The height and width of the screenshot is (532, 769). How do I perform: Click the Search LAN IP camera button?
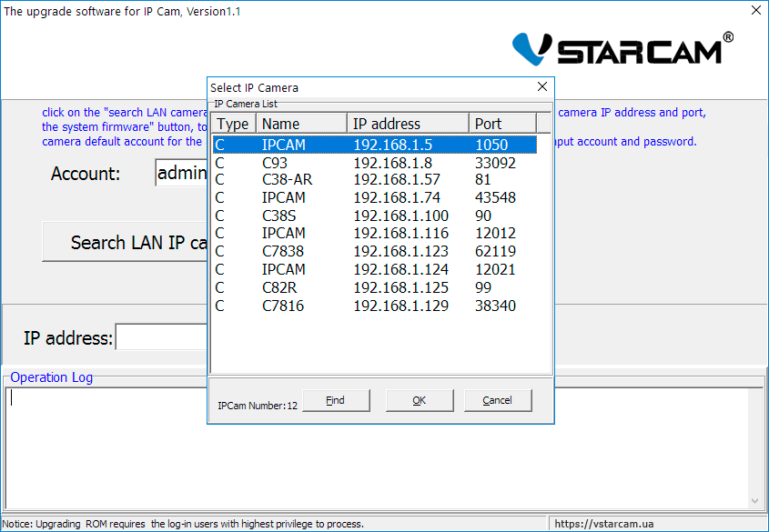pos(125,242)
